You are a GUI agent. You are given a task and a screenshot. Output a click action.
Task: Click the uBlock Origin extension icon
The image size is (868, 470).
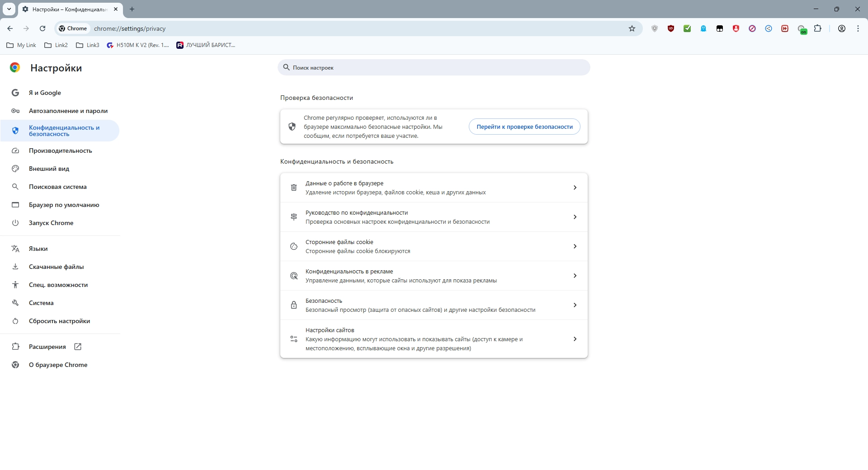coord(671,28)
